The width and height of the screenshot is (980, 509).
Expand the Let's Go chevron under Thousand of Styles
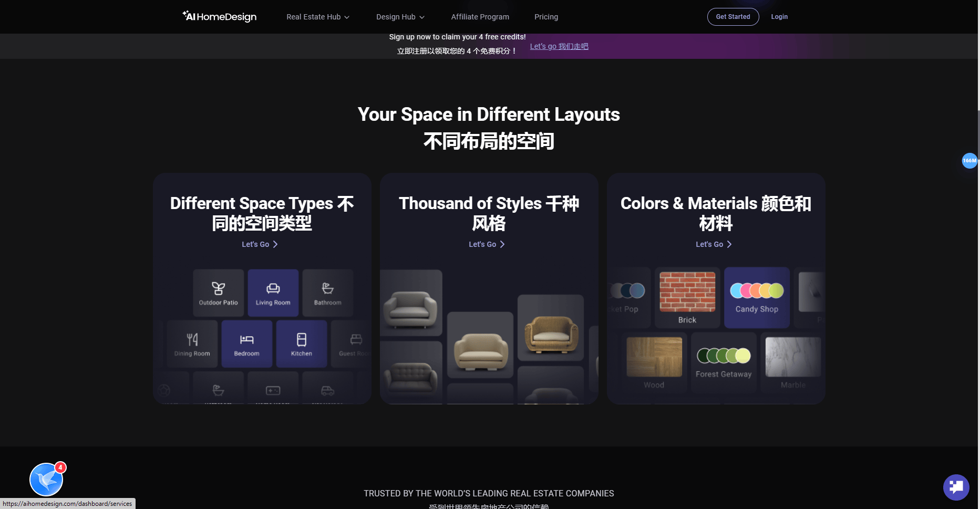point(502,244)
